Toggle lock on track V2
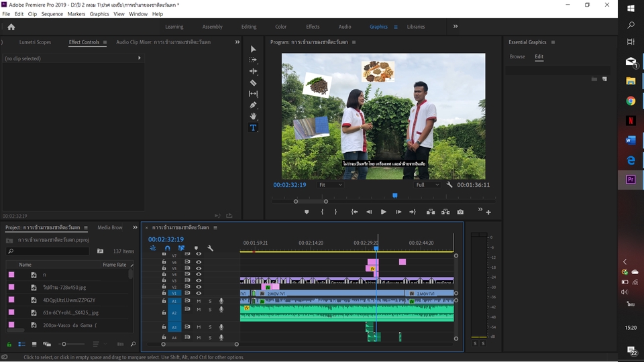The image size is (644, 362). click(x=164, y=286)
